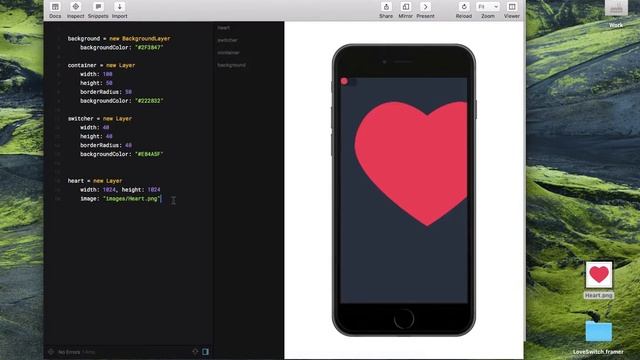The height and width of the screenshot is (360, 640).
Task: Click the large heart image in preview
Action: point(411,163)
